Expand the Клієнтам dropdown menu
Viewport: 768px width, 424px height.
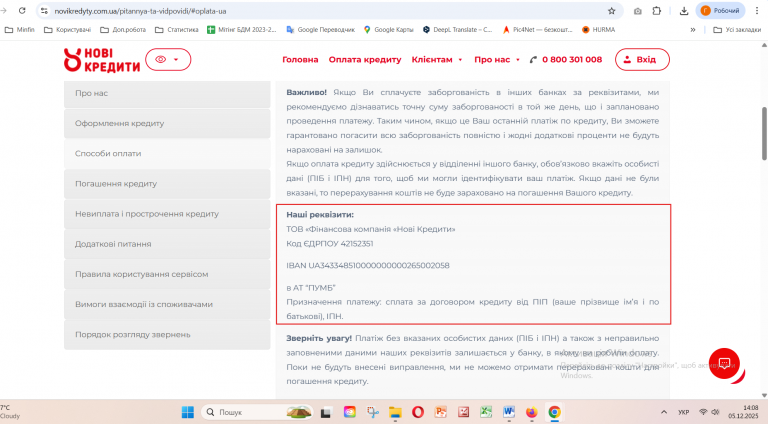(437, 59)
